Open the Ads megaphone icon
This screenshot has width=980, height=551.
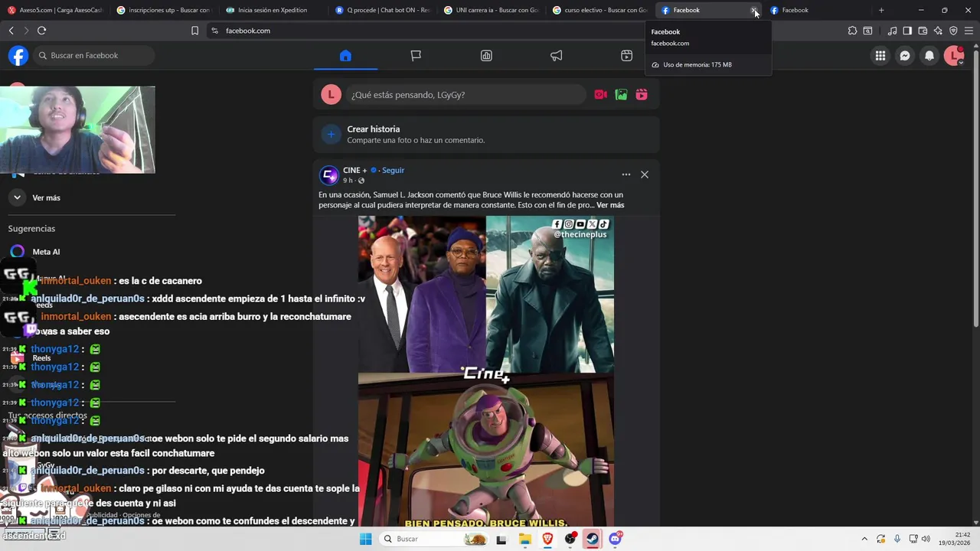coord(557,56)
